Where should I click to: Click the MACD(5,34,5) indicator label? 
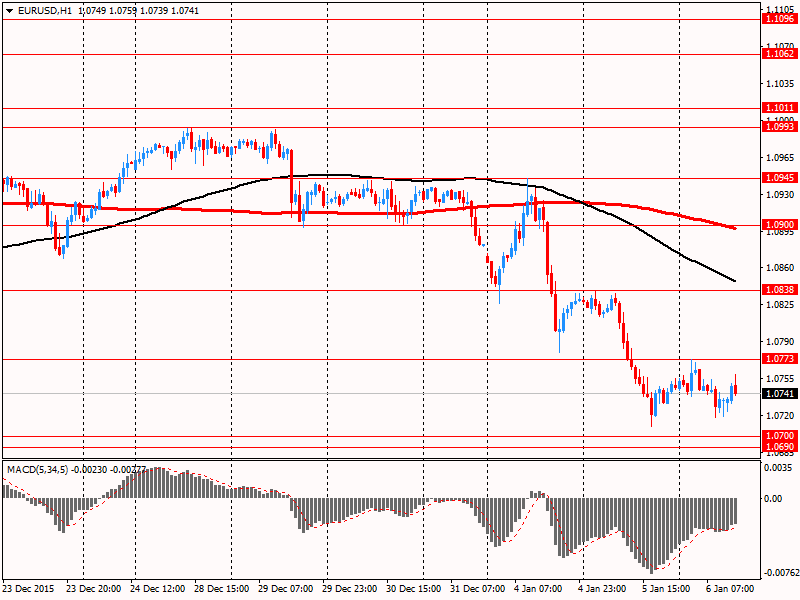coord(38,469)
